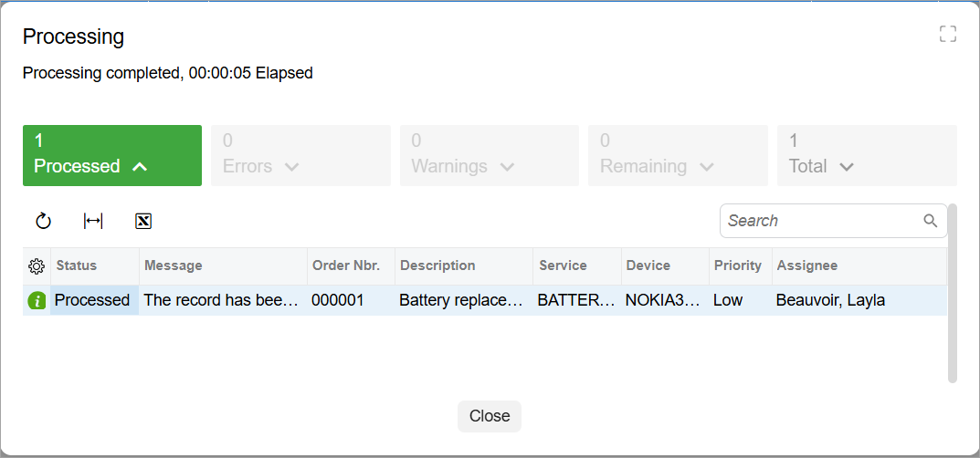This screenshot has width=980, height=458.
Task: Show the Total records tab
Action: point(867,155)
